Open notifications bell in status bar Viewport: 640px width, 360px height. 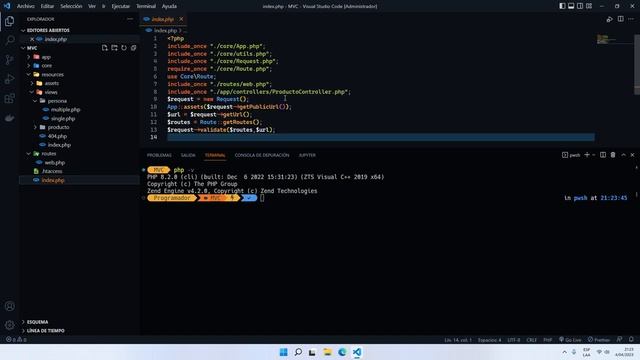click(x=631, y=339)
